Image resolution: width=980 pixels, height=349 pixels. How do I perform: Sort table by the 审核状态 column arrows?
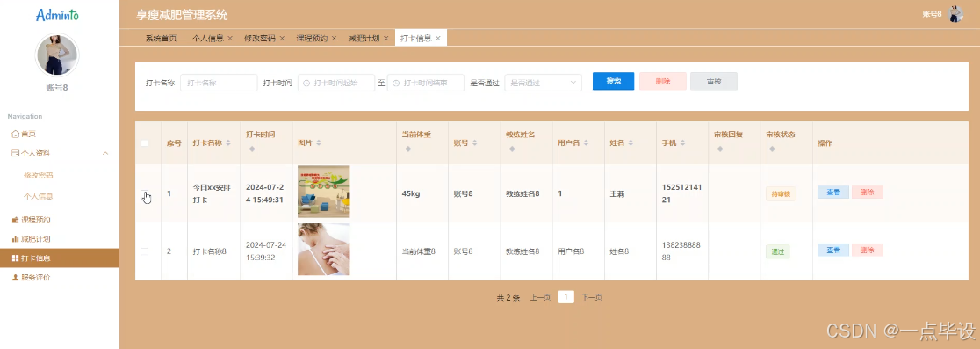click(x=772, y=149)
